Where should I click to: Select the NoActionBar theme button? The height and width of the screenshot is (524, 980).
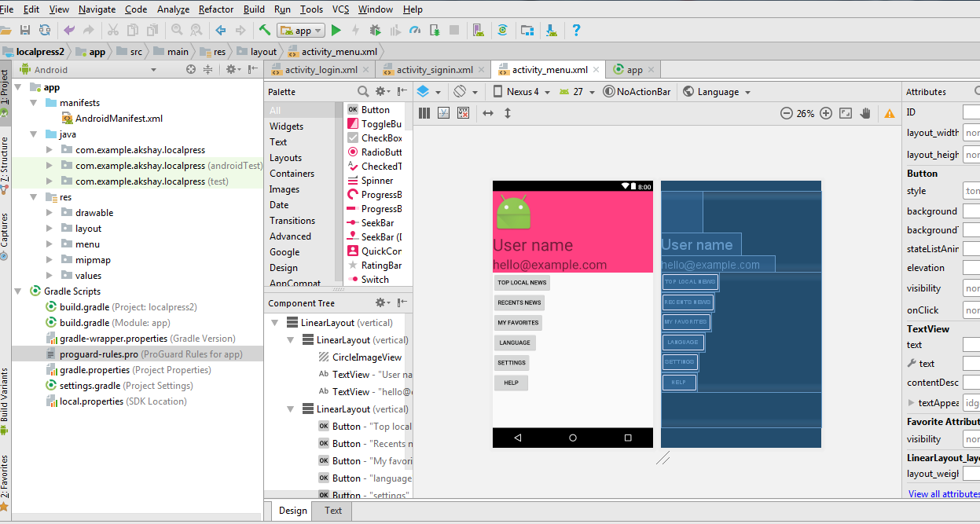[637, 91]
